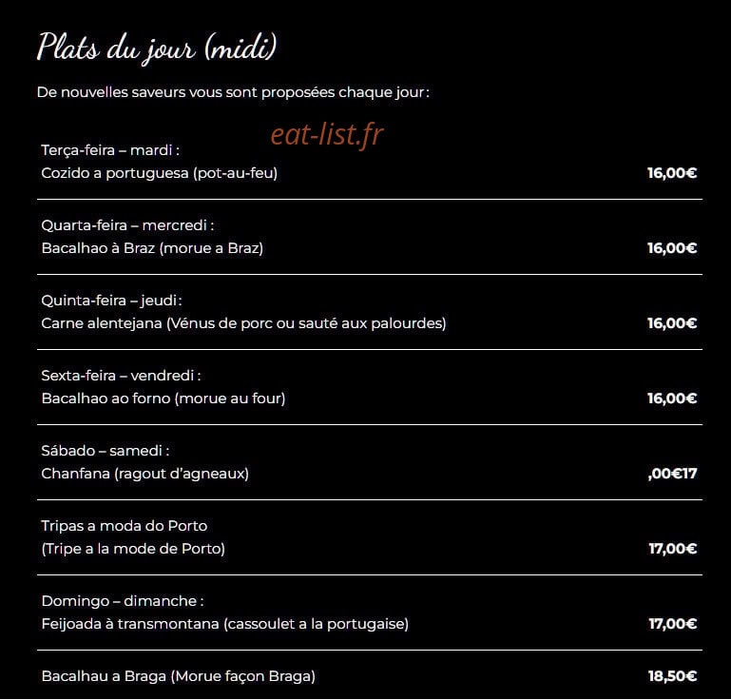Click the Sábado – samedi label
This screenshot has height=700, width=731.
coord(106,451)
